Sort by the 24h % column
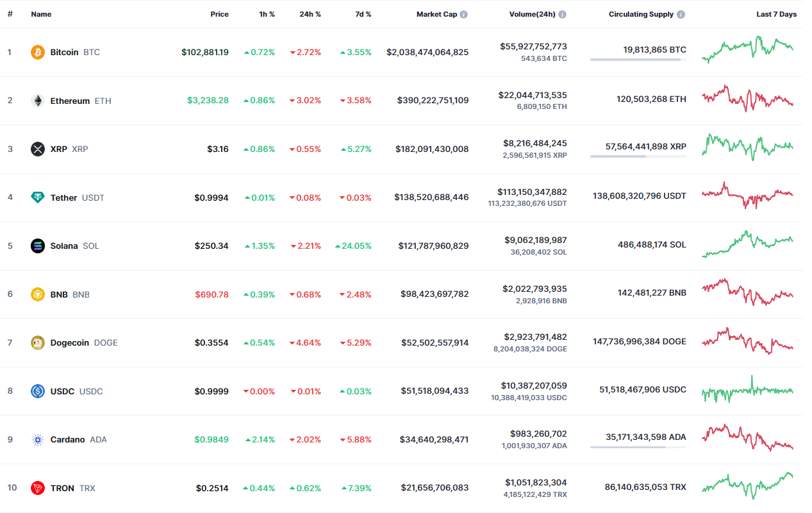812x513 pixels. click(310, 14)
